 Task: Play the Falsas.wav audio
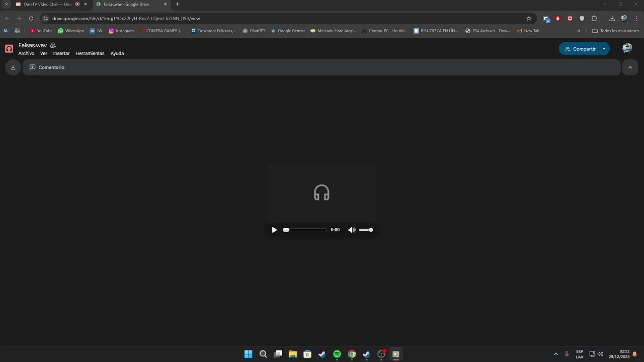coord(274,230)
